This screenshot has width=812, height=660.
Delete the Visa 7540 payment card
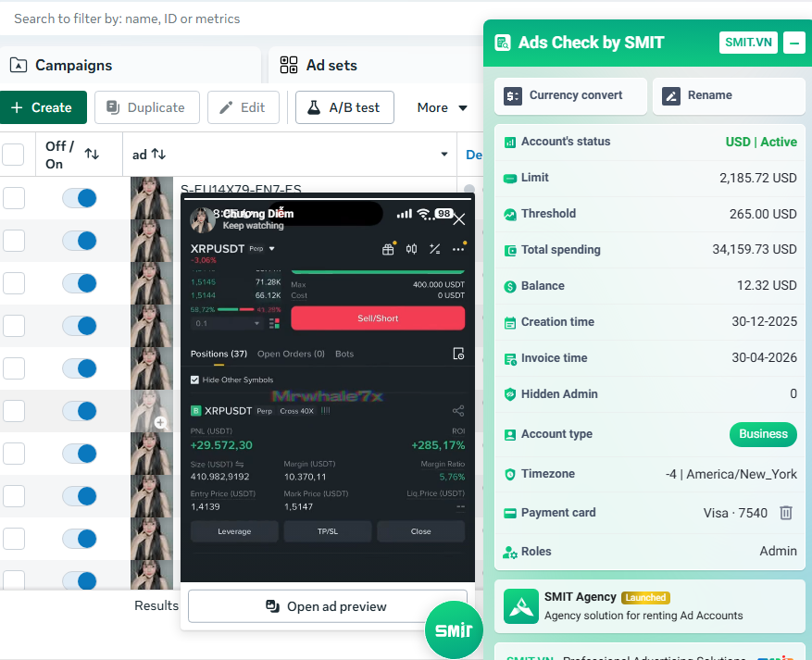click(785, 513)
